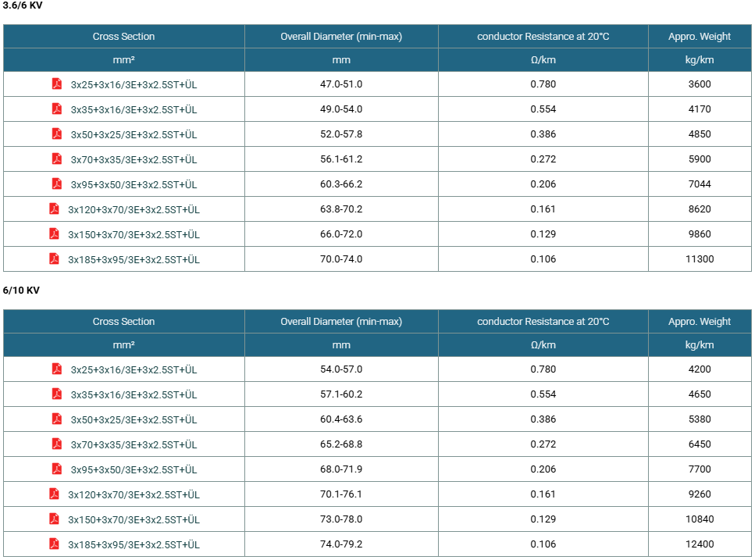Select the 11300 weight cell
755x560 pixels.
[x=700, y=259]
